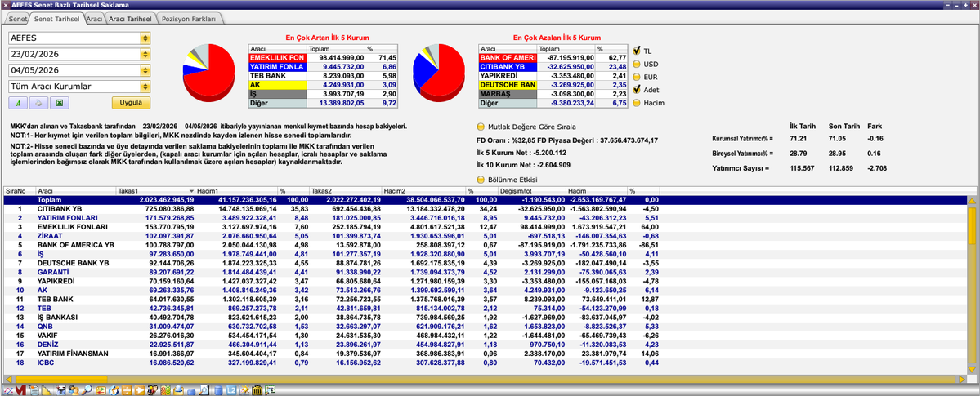Image resolution: width=980 pixels, height=396 pixels.
Task: Expand the Tüm Aracı Kurumlar dropdown
Action: [145, 87]
